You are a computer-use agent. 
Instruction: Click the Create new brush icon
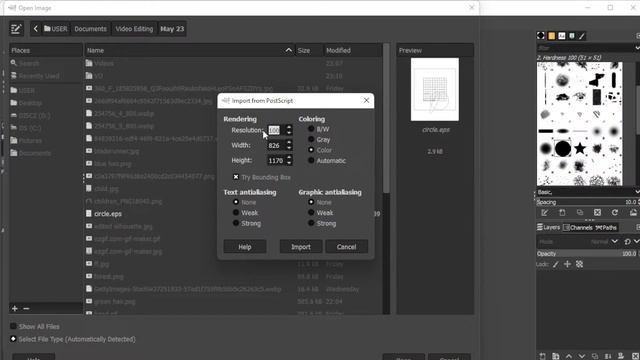coord(562,213)
